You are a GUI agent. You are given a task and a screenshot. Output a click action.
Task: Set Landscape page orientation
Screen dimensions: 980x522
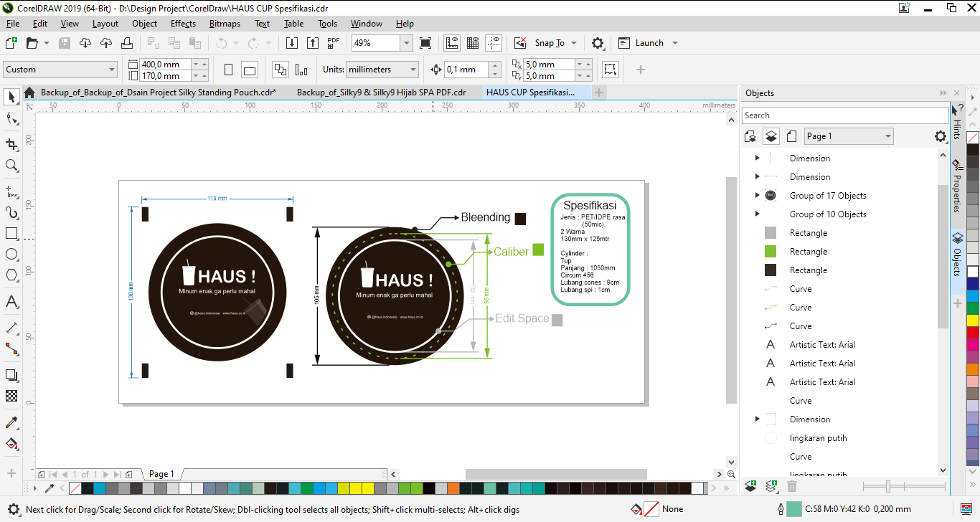pyautogui.click(x=250, y=70)
